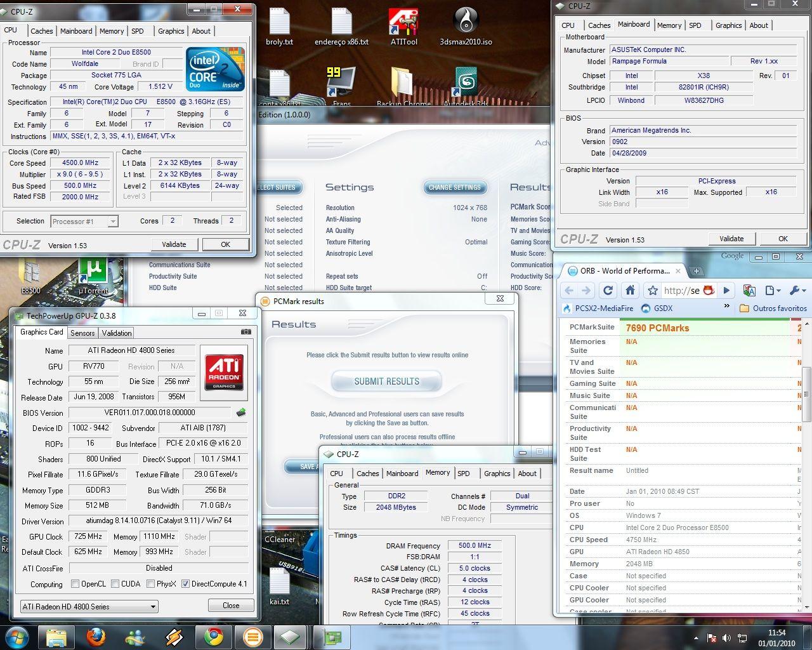Open the Processor #1 selection dropdown
Image resolution: width=812 pixels, height=650 pixels.
click(x=84, y=221)
